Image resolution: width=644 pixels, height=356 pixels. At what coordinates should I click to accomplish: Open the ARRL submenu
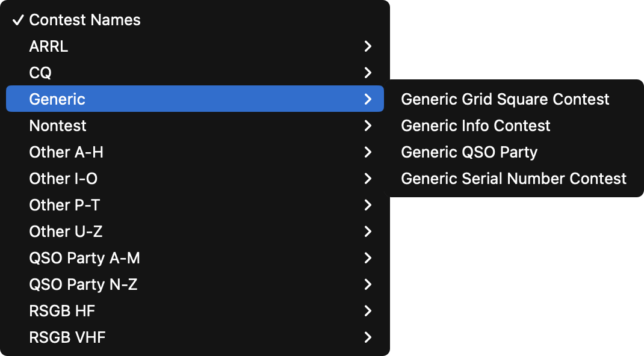[x=194, y=46]
